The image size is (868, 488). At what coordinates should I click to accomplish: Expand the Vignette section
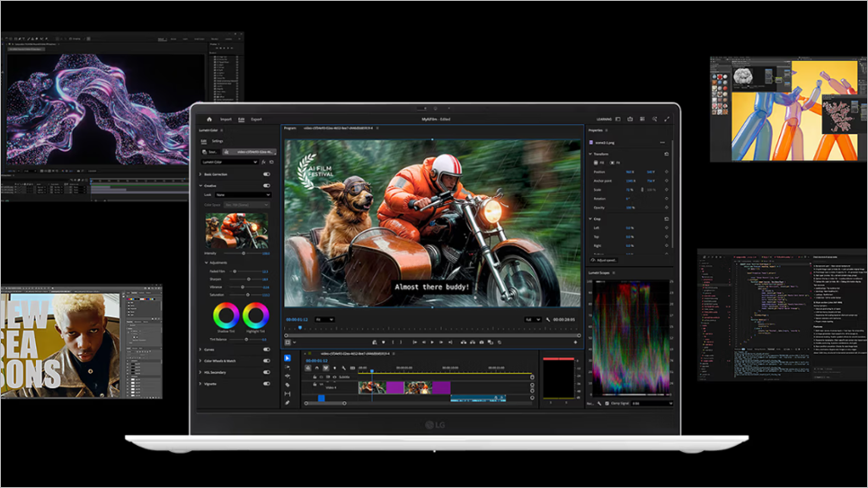(x=200, y=384)
